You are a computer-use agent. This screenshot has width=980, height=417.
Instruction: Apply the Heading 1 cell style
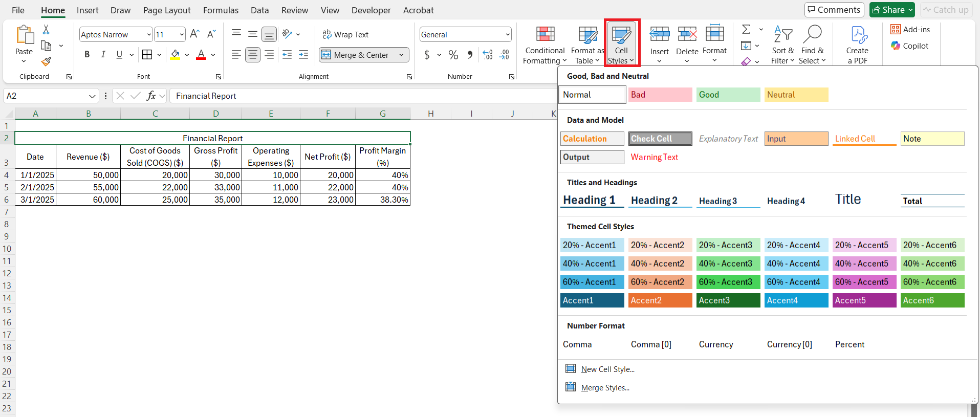(592, 200)
